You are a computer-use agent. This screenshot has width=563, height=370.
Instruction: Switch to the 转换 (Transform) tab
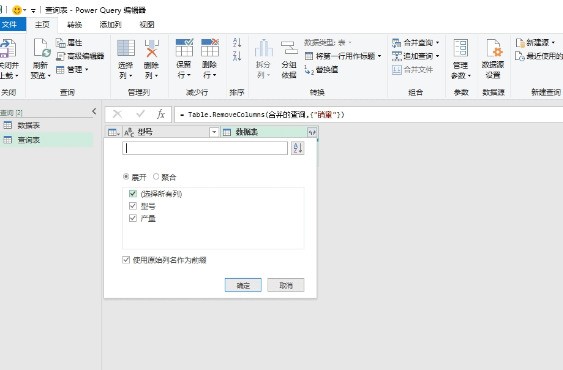75,24
